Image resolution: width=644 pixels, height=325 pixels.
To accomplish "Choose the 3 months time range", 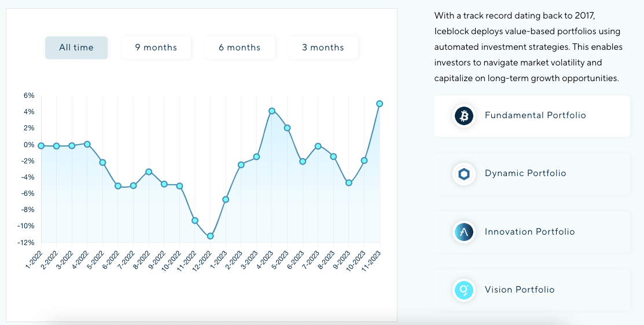I will tap(323, 48).
